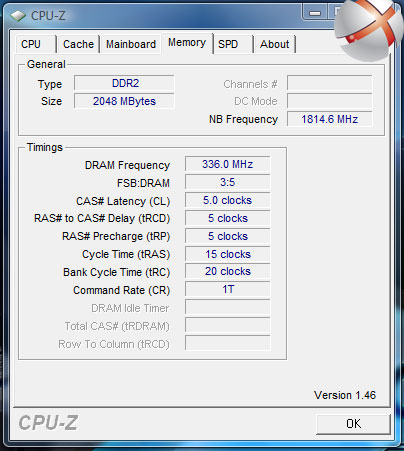404x451 pixels.
Task: Click the empty DC Mode field
Action: 329,101
